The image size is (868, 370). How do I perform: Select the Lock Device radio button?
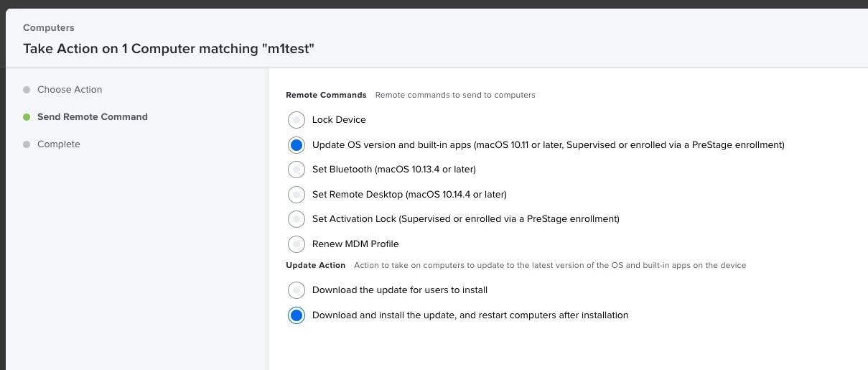click(297, 120)
